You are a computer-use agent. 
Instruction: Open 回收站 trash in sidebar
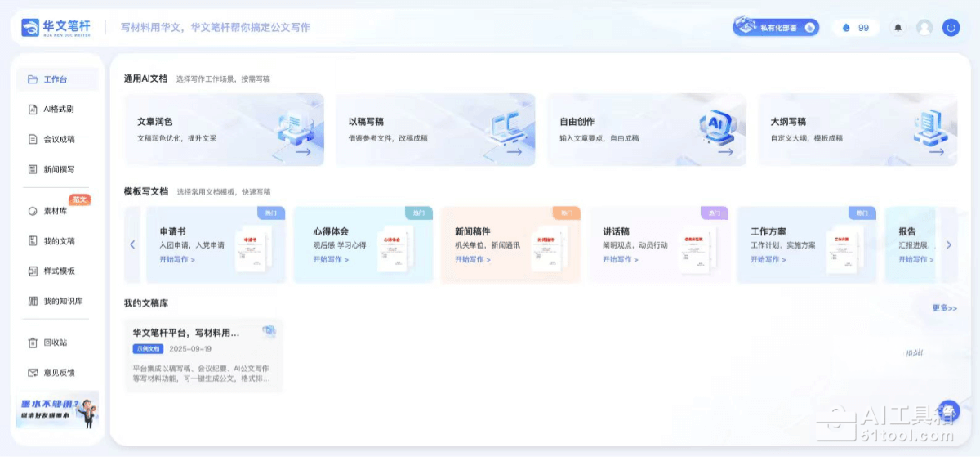(x=56, y=343)
